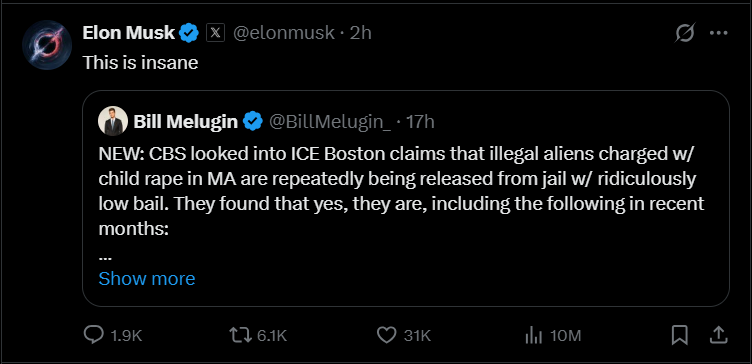Click the Bill Melugin display name
Viewport: 752px width, 364px height.
coord(186,122)
